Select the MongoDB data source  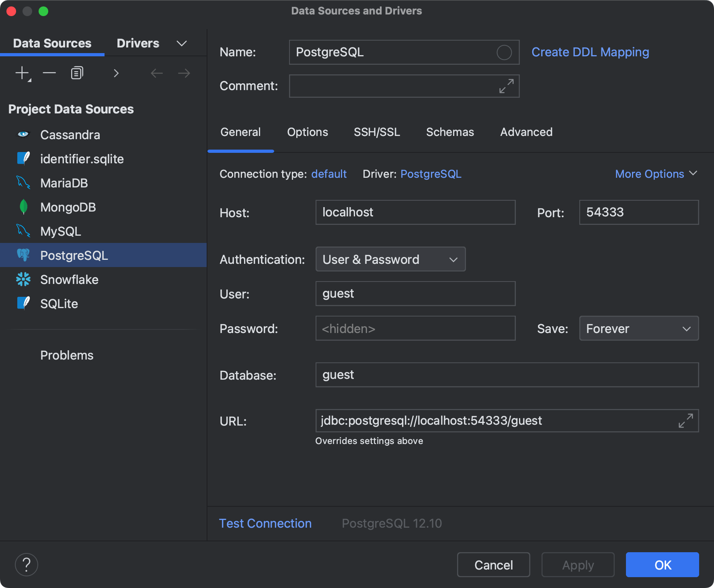[x=68, y=207]
